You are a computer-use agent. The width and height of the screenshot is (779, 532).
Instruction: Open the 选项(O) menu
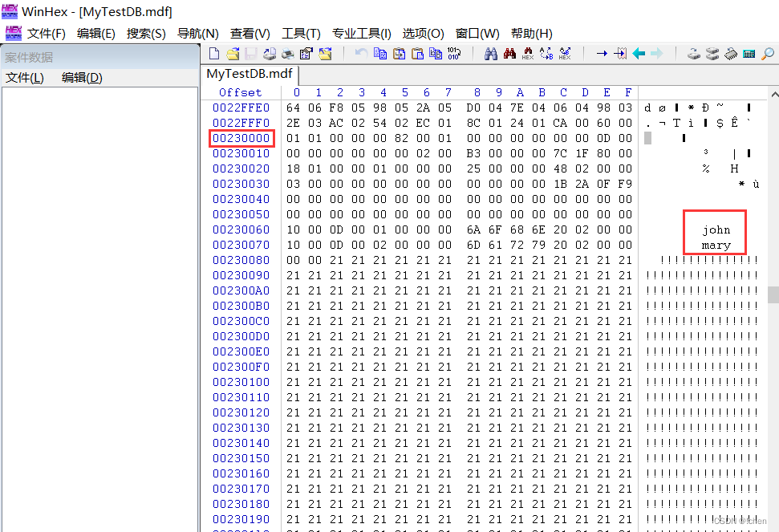pos(424,33)
